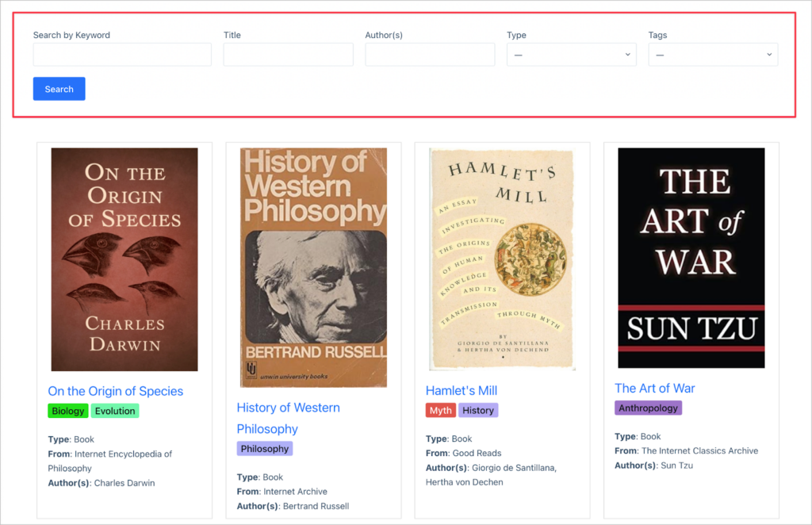
Task: Click into the Author(s) search field
Action: [x=430, y=55]
